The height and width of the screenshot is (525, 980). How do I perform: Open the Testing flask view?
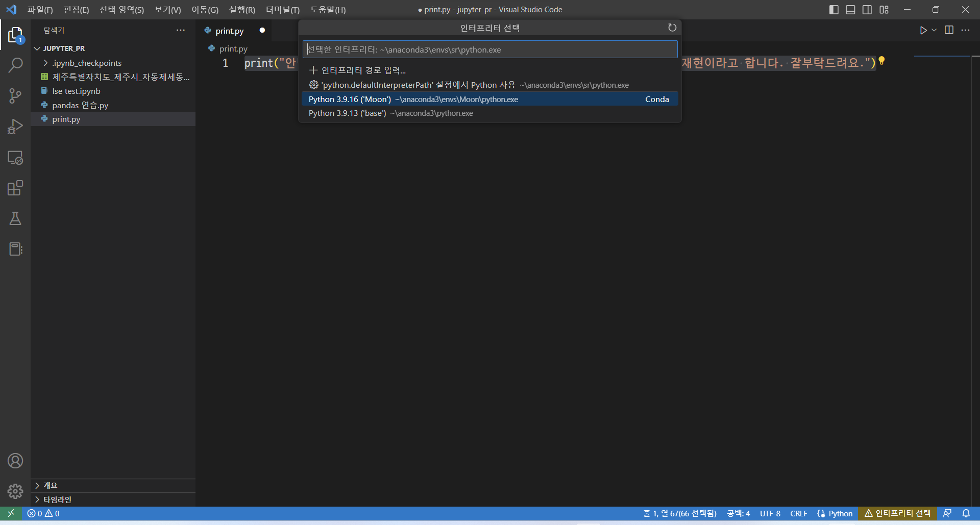15,219
